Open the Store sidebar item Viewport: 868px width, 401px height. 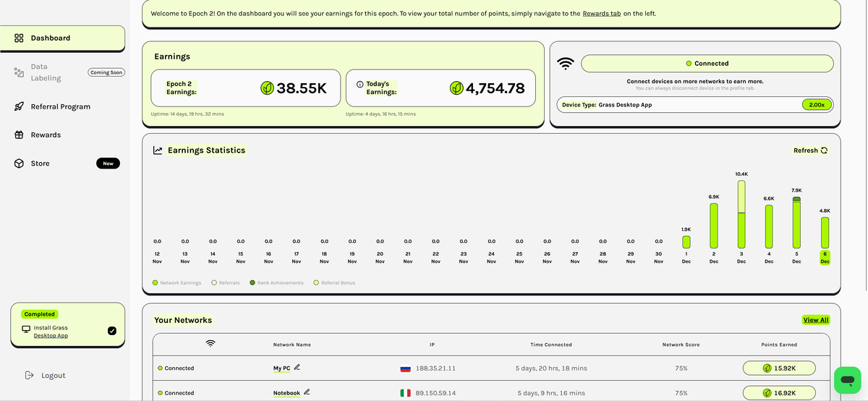[x=41, y=164]
